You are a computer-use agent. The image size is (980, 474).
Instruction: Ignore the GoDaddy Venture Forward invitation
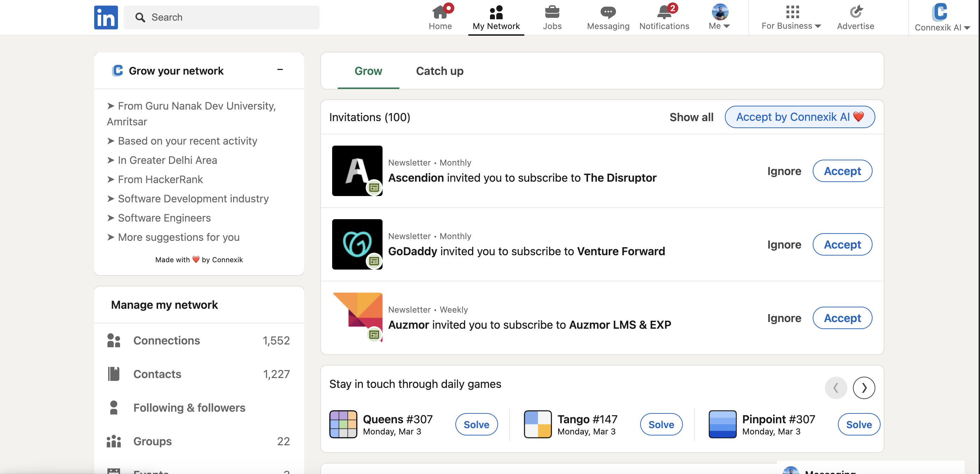click(x=784, y=245)
